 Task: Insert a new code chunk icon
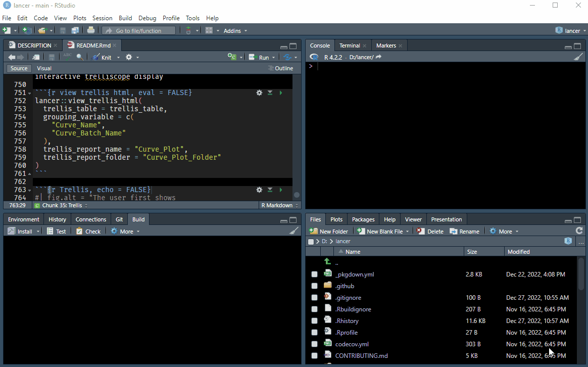coord(232,57)
